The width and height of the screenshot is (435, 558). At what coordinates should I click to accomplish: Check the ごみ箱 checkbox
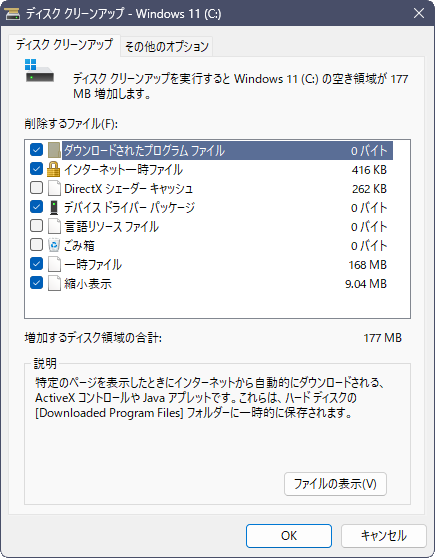coord(36,245)
